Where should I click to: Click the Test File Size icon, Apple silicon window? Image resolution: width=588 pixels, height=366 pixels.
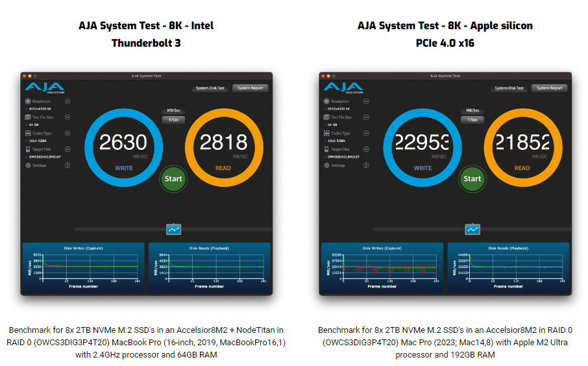326,117
